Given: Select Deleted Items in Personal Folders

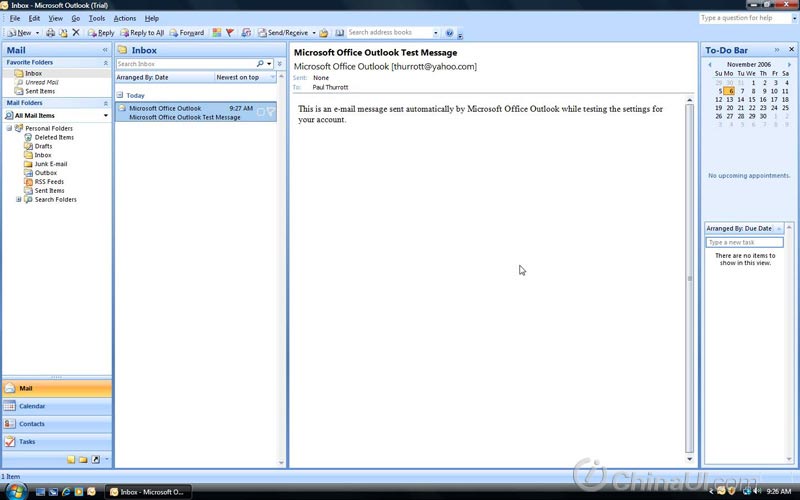Looking at the screenshot, I should [49, 137].
